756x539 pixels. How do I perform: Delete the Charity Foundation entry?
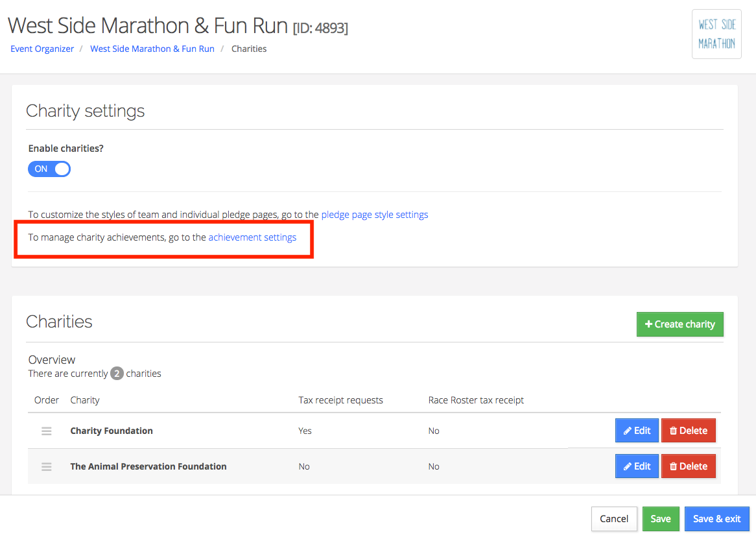click(689, 431)
